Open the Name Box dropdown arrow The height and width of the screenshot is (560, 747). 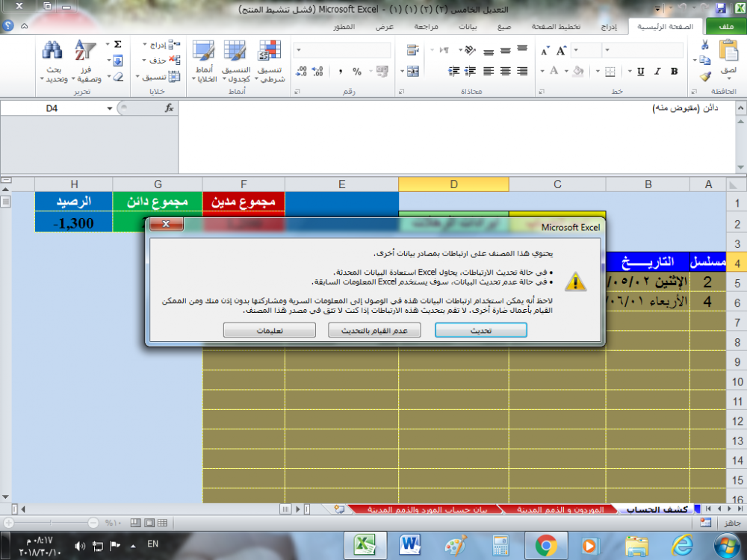tap(110, 108)
